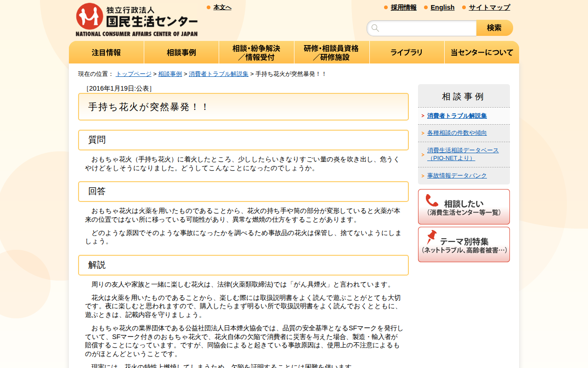
Task: Click the 相談したい banner button
Action: pos(464,207)
